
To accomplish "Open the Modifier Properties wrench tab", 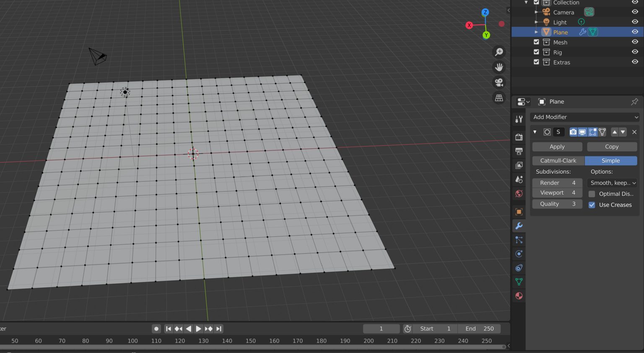I will tap(519, 226).
